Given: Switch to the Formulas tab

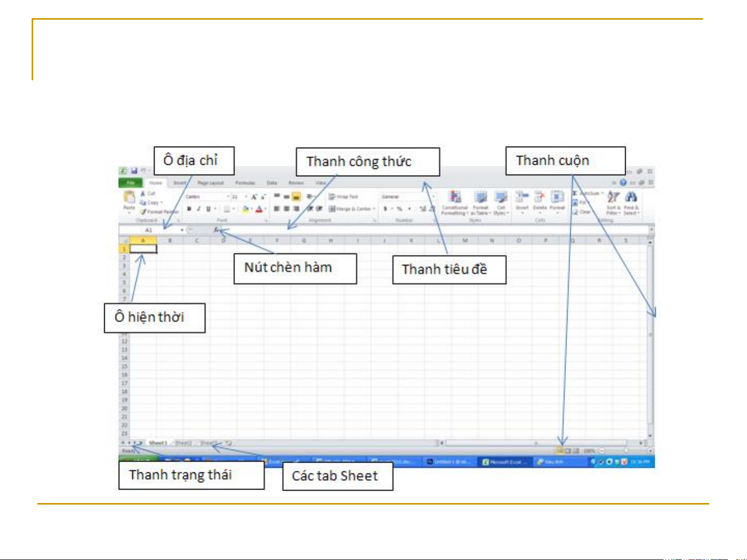Looking at the screenshot, I should click(245, 183).
